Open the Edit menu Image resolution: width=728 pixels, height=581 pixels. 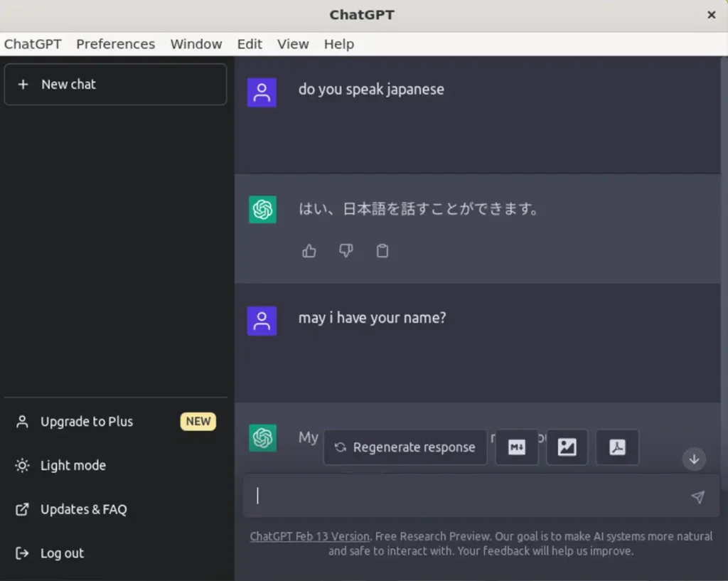tap(250, 44)
